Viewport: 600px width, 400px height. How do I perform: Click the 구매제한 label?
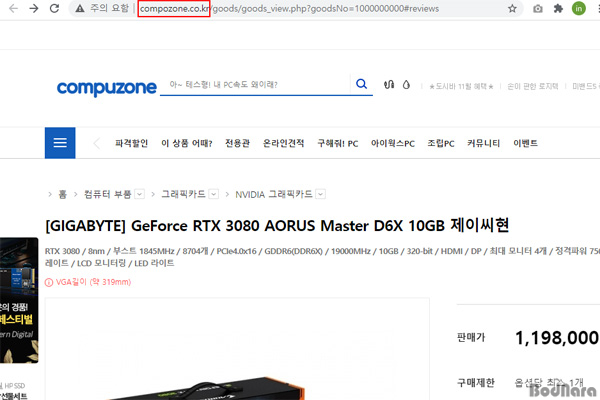[x=476, y=382]
